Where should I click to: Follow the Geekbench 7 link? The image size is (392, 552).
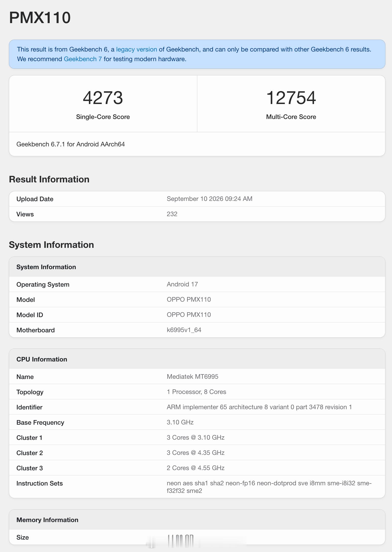click(x=83, y=59)
